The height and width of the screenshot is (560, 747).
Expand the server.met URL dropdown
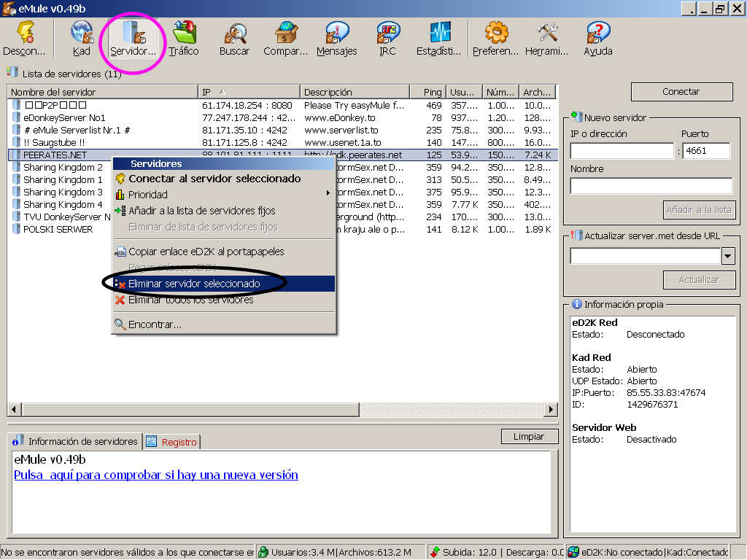pyautogui.click(x=727, y=256)
